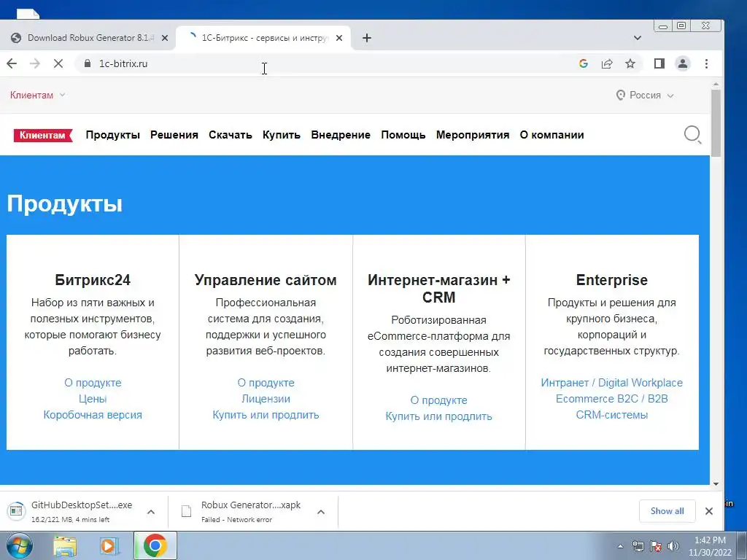Open О продукте under Управление сайтом
The height and width of the screenshot is (560, 747).
point(266,383)
